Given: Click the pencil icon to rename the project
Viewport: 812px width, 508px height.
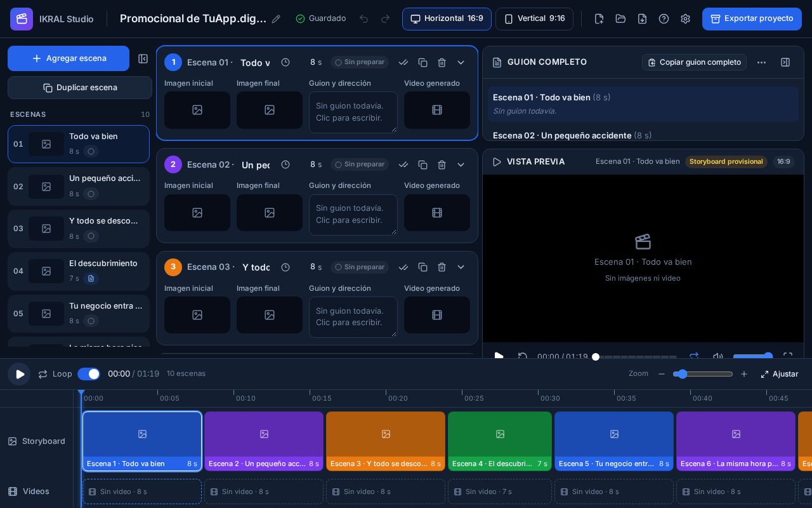Looking at the screenshot, I should pyautogui.click(x=276, y=19).
